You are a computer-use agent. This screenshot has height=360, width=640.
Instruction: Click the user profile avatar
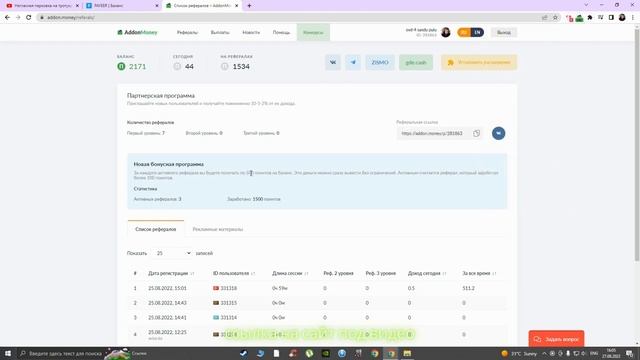[x=446, y=32]
